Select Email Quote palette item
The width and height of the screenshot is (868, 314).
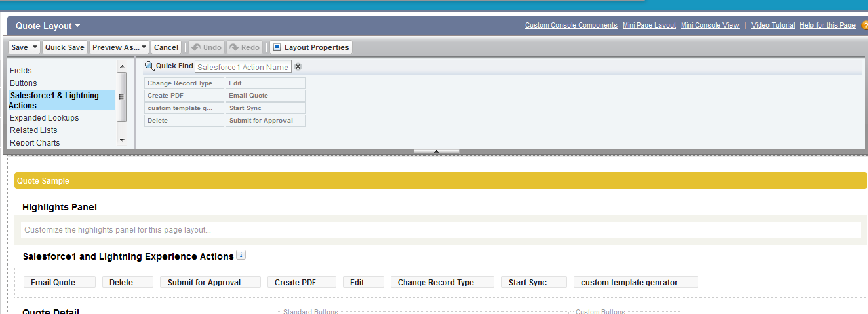coord(265,96)
